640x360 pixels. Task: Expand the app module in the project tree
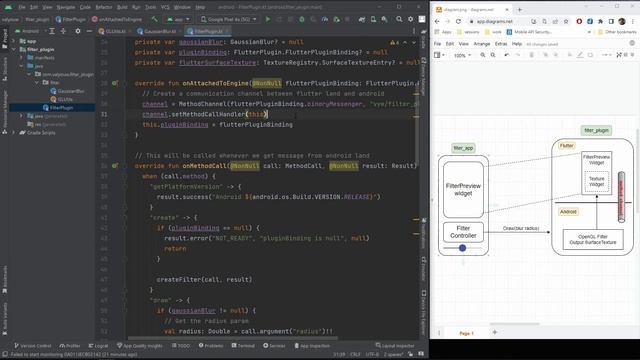point(13,41)
